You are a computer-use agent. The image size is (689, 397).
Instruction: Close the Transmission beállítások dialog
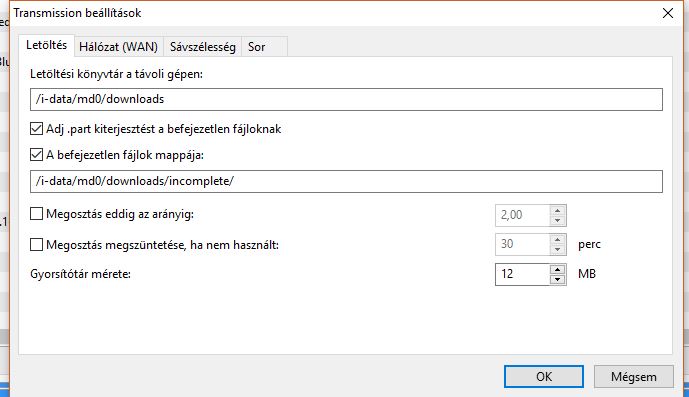click(x=668, y=13)
